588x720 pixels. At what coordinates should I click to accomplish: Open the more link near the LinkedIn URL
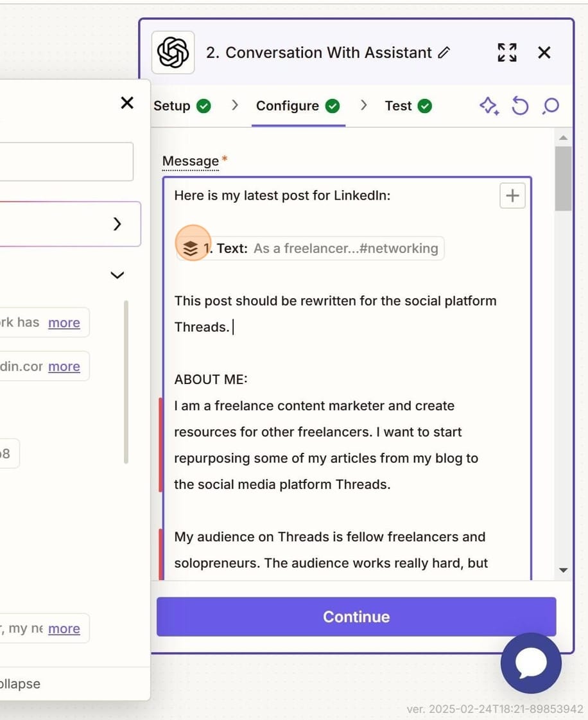point(64,366)
